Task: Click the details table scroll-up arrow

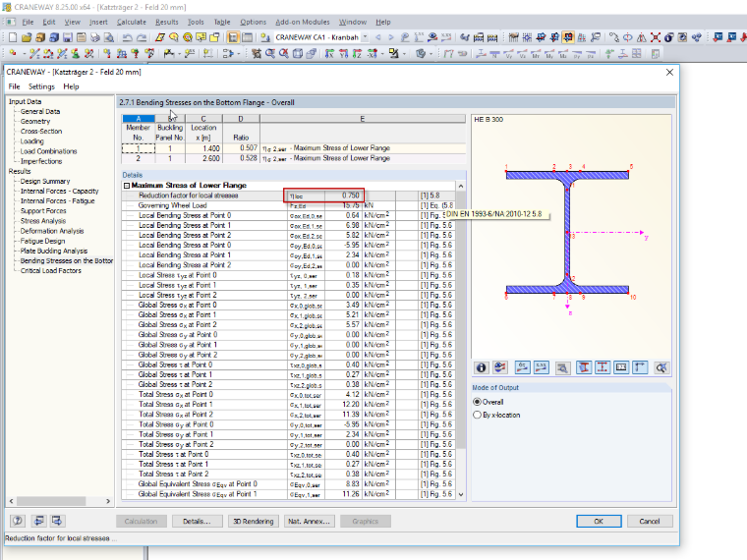Action: [x=461, y=186]
